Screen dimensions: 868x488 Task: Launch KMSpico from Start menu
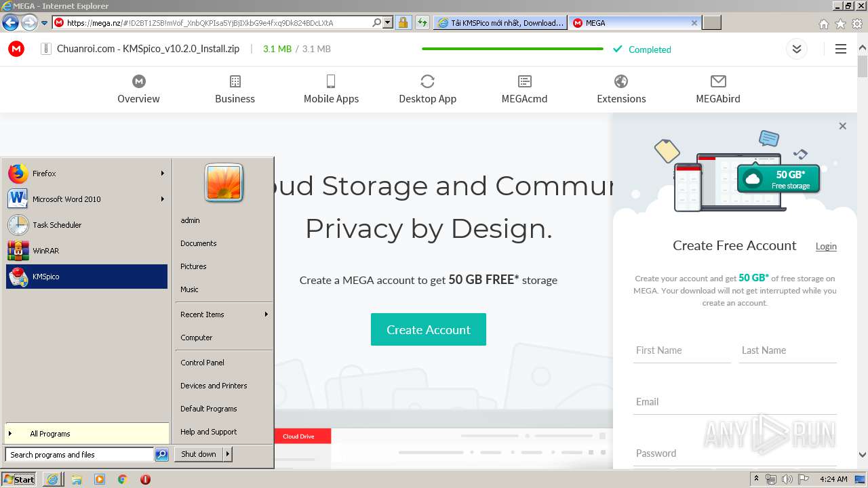[87, 277]
